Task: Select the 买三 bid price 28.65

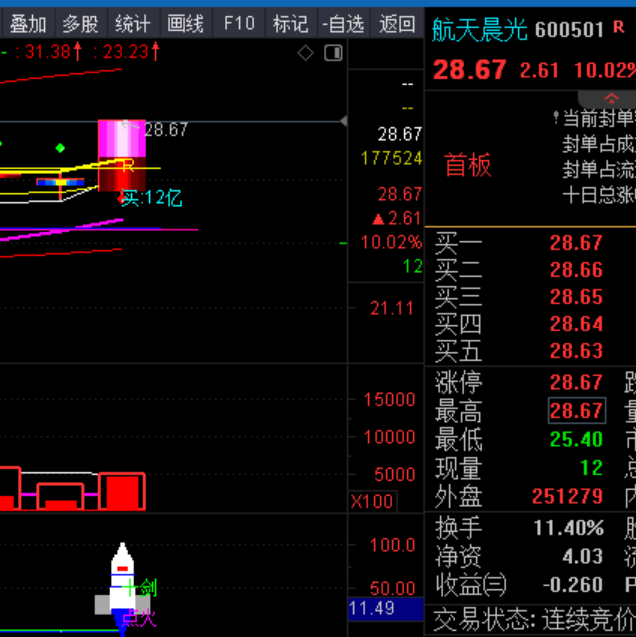Action: pyautogui.click(x=576, y=297)
